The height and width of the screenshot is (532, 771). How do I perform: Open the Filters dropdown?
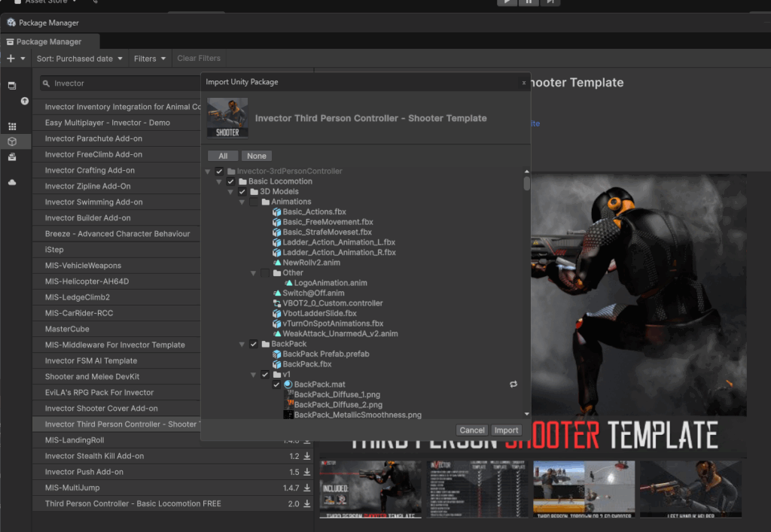[150, 59]
